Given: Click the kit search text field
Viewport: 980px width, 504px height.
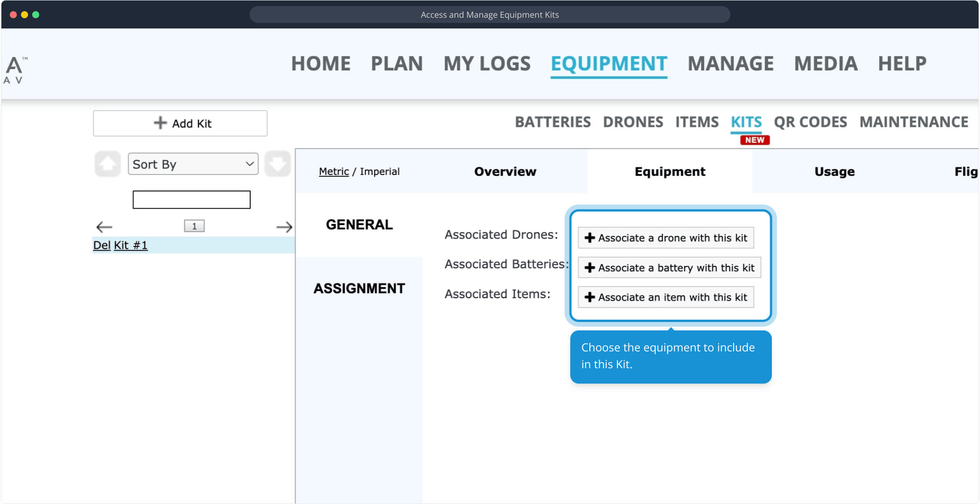Looking at the screenshot, I should click(191, 199).
